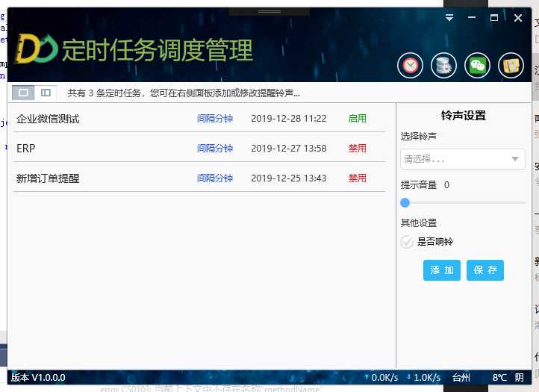
Task: Toggle the 是否响铃 checkbox
Action: [407, 242]
